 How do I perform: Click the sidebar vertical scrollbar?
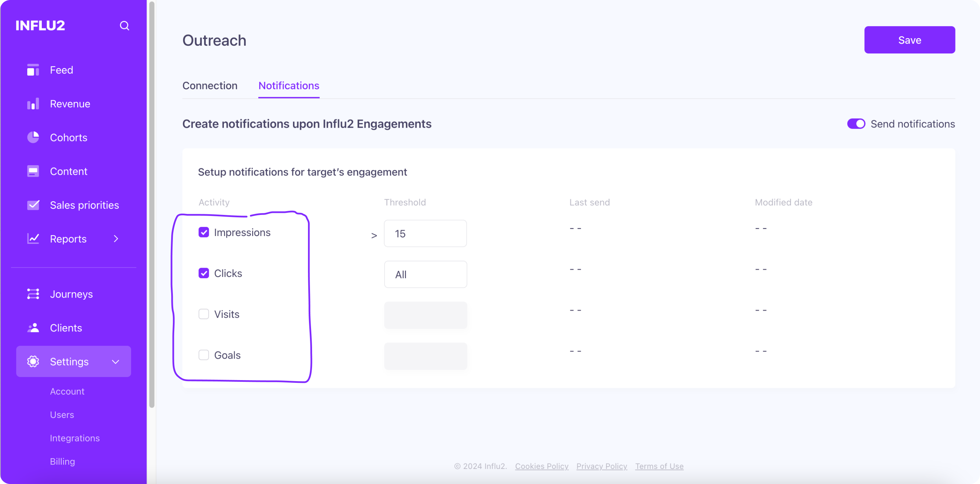tap(152, 205)
